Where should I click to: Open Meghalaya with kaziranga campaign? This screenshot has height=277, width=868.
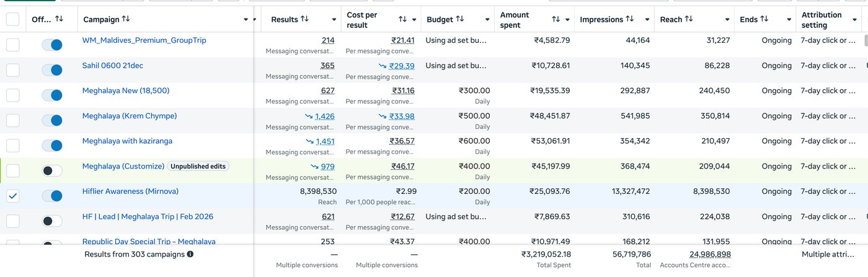coord(127,141)
